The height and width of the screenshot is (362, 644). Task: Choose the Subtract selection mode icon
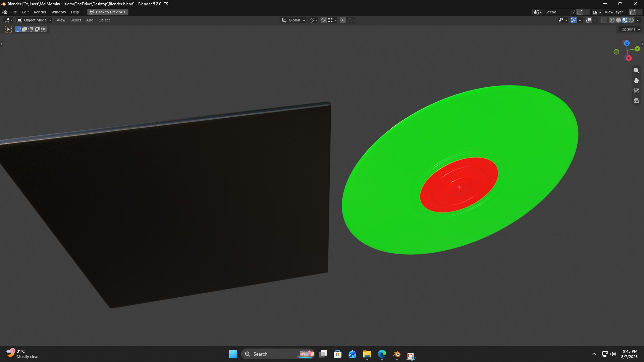[31, 29]
